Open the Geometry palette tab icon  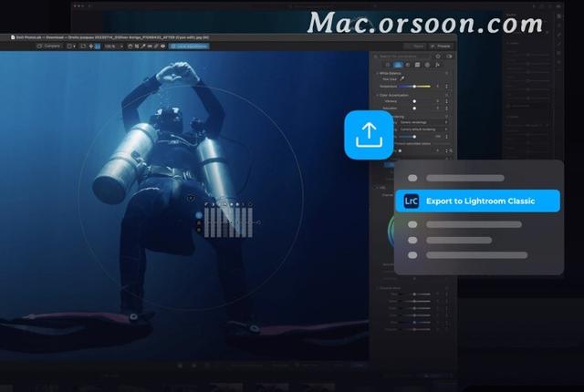[417, 65]
